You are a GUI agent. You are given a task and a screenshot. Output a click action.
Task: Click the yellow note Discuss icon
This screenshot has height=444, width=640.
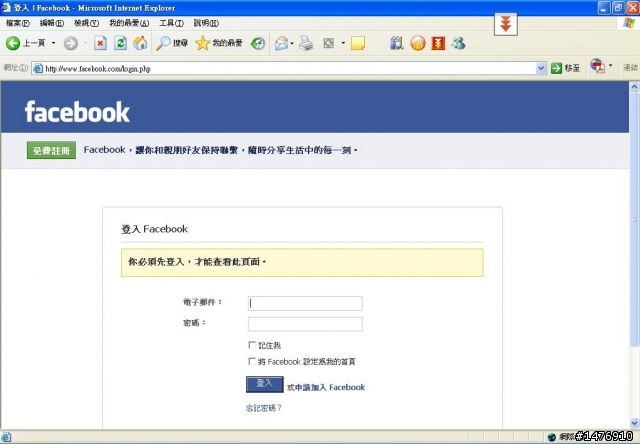358,43
